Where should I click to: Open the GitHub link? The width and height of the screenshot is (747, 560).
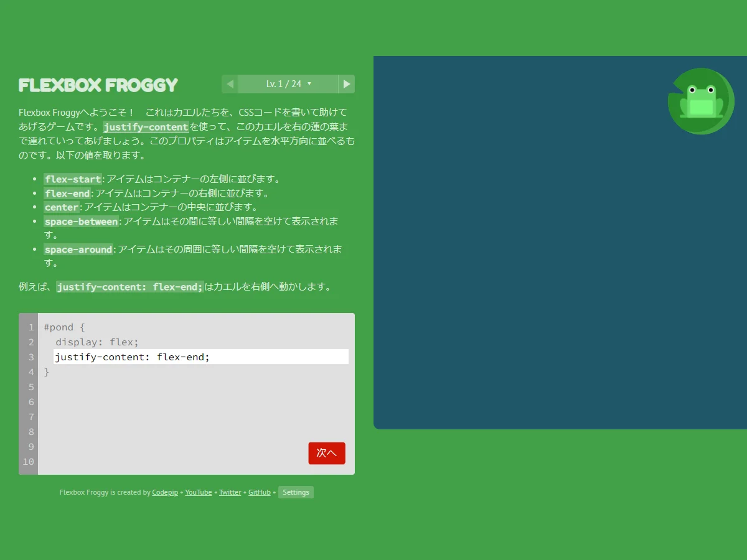[260, 492]
